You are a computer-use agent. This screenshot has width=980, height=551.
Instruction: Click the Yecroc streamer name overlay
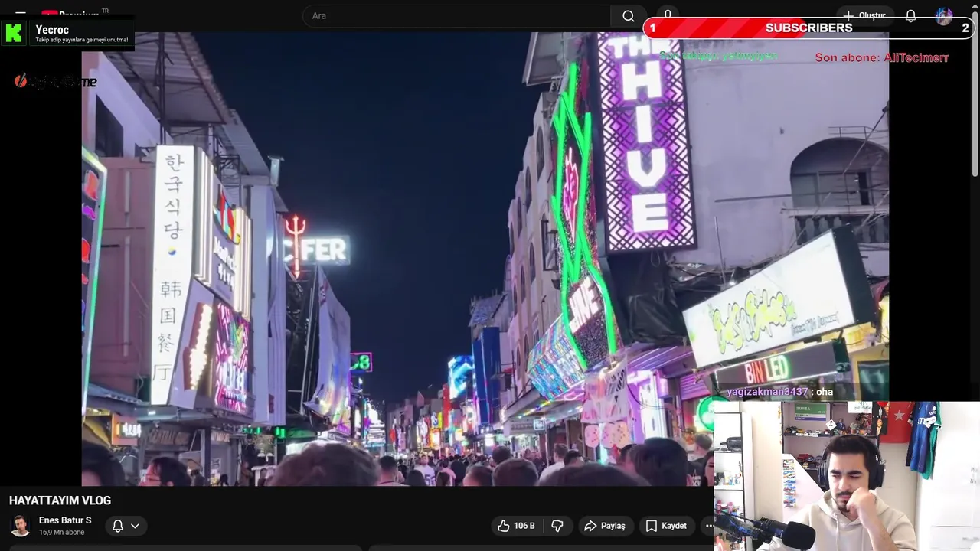[52, 30]
